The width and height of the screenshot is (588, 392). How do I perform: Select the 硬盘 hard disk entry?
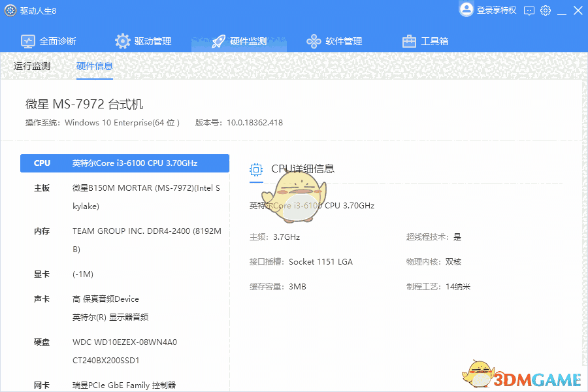pos(42,342)
